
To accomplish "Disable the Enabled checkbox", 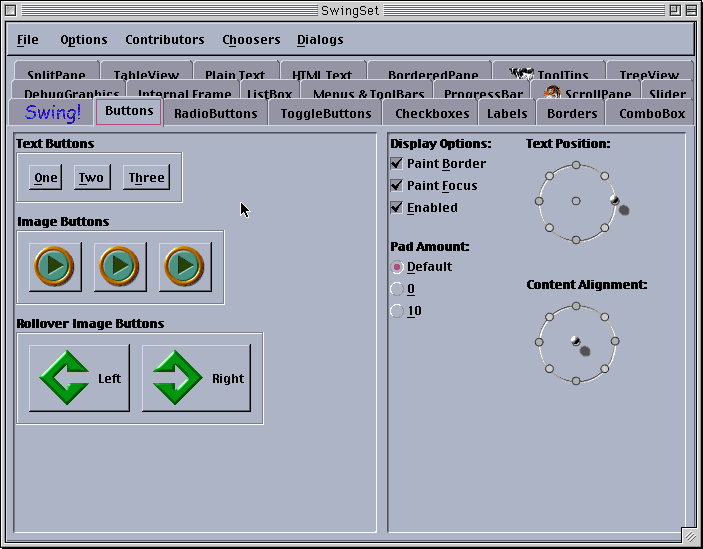I will point(397,207).
